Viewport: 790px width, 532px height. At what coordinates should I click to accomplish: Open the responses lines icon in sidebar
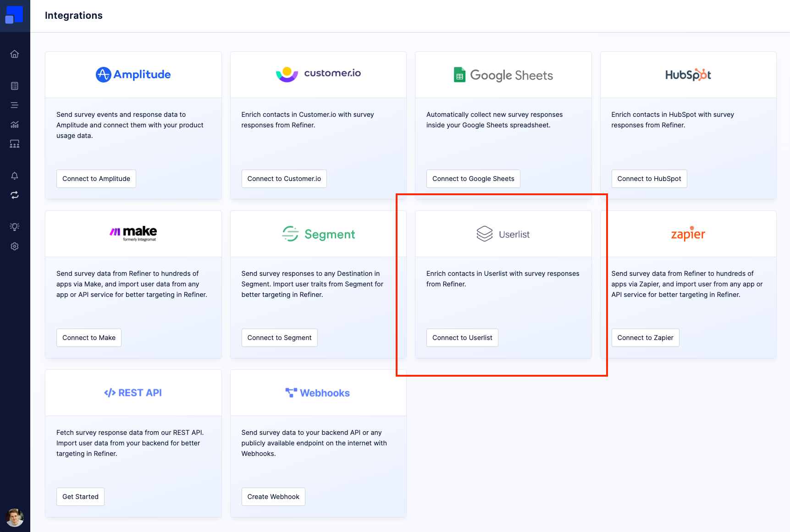click(x=15, y=105)
